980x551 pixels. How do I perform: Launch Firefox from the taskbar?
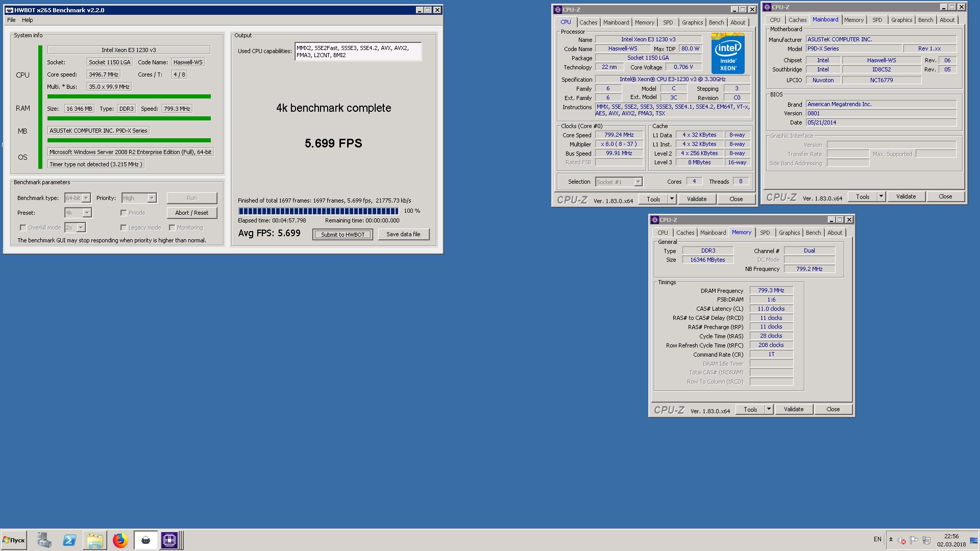(120, 540)
